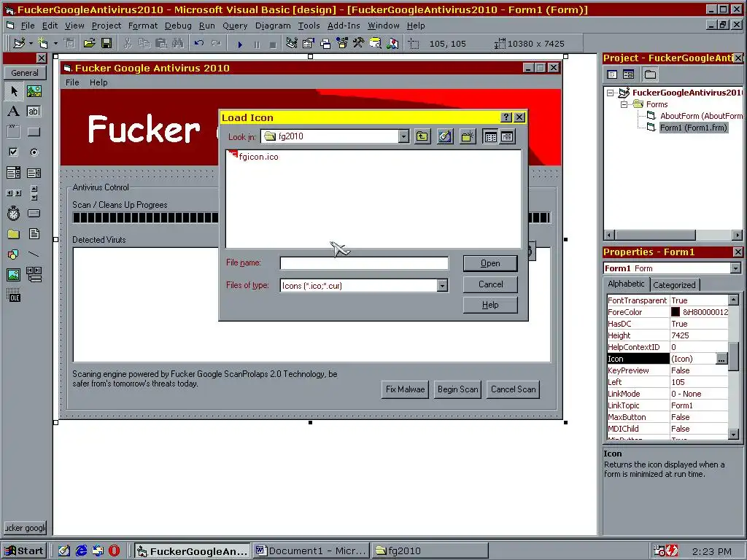Select the Pointer tool in the toolbox

pyautogui.click(x=14, y=91)
